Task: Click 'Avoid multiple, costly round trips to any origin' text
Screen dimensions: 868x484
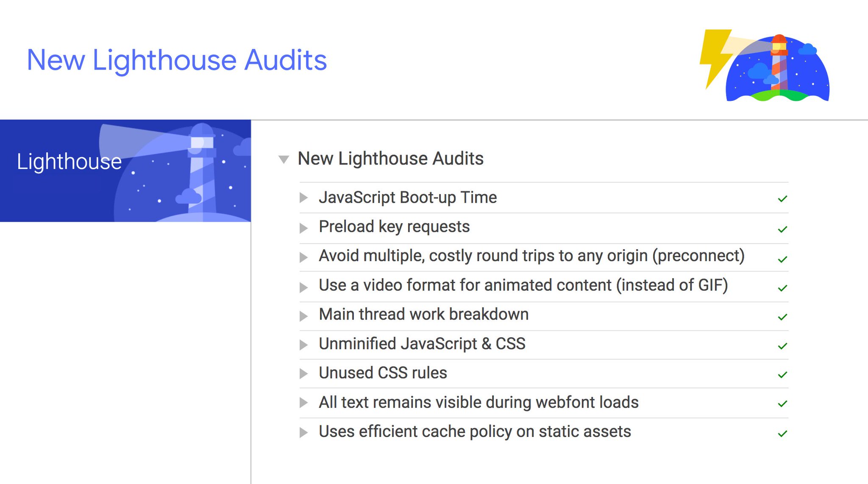Action: [x=483, y=256]
